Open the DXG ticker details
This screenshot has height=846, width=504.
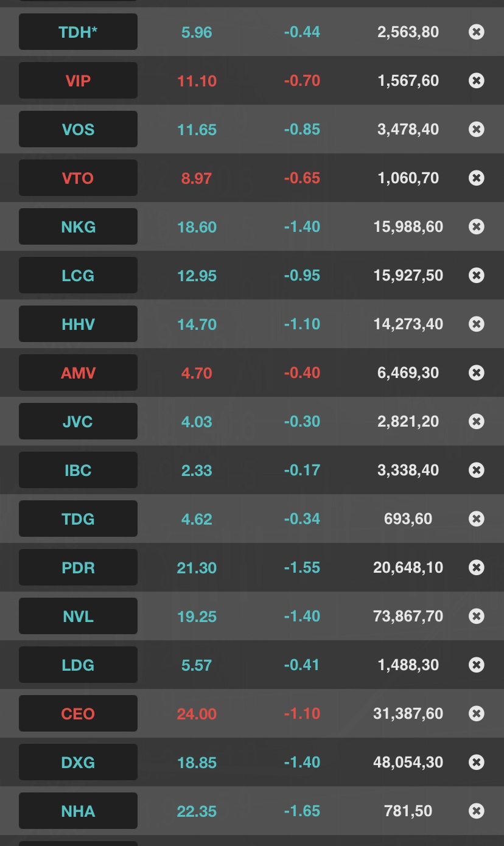(78, 762)
